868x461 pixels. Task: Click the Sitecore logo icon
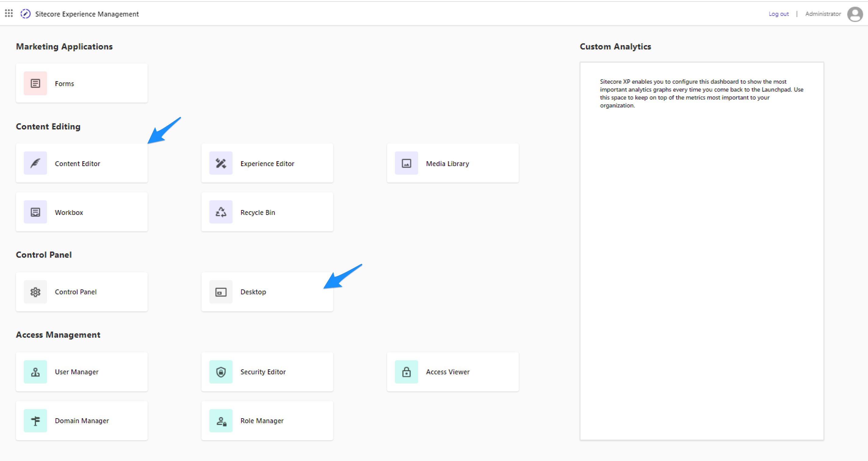25,14
